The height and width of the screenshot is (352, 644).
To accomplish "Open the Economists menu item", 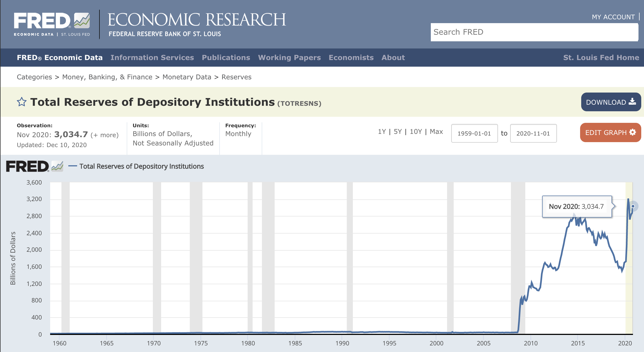I will [351, 58].
